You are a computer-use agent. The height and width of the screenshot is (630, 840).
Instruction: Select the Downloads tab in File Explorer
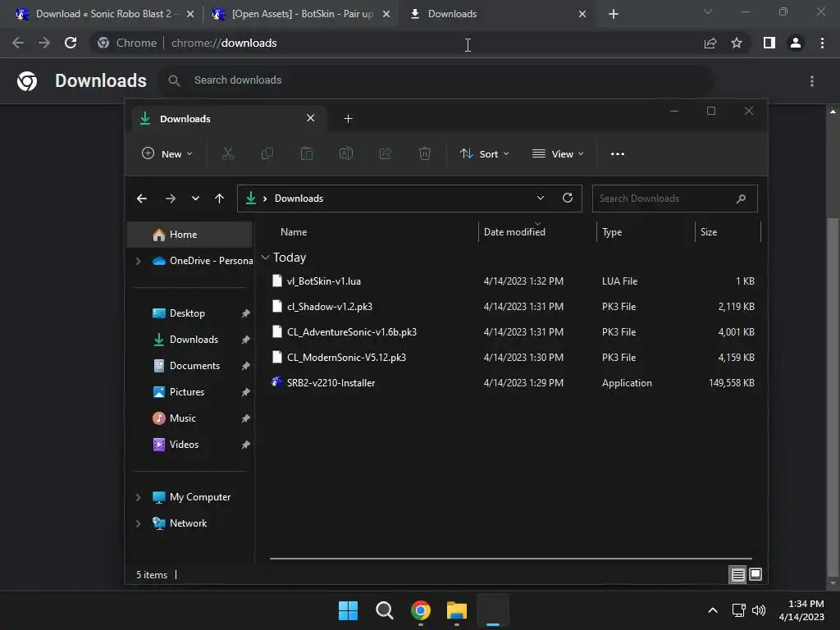tap(231, 119)
